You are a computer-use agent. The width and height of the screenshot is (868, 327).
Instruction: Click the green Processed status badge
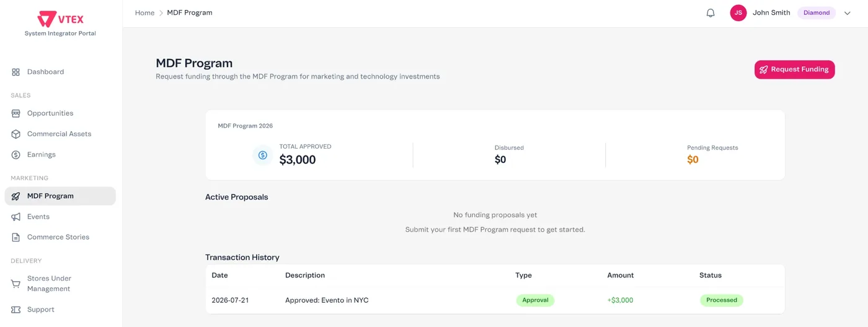tap(722, 300)
